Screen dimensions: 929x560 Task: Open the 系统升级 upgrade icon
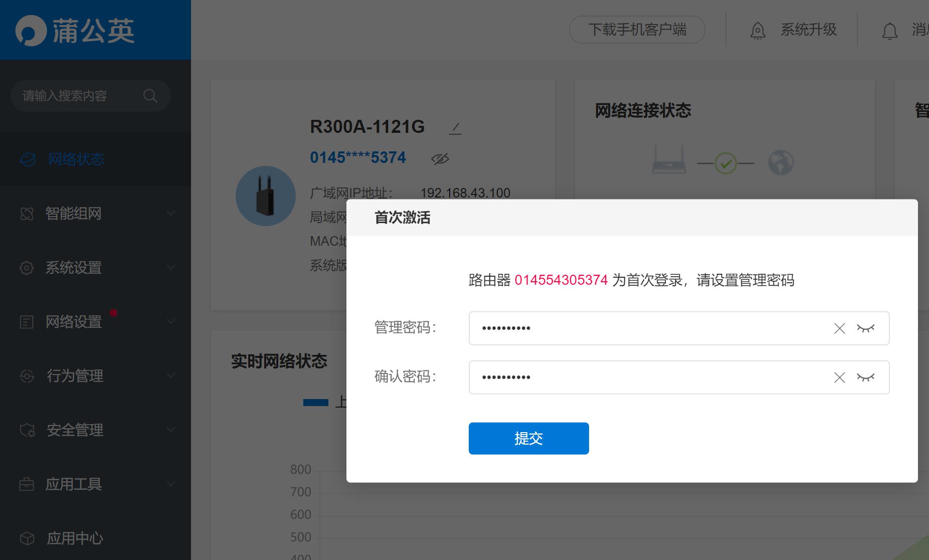click(x=758, y=30)
